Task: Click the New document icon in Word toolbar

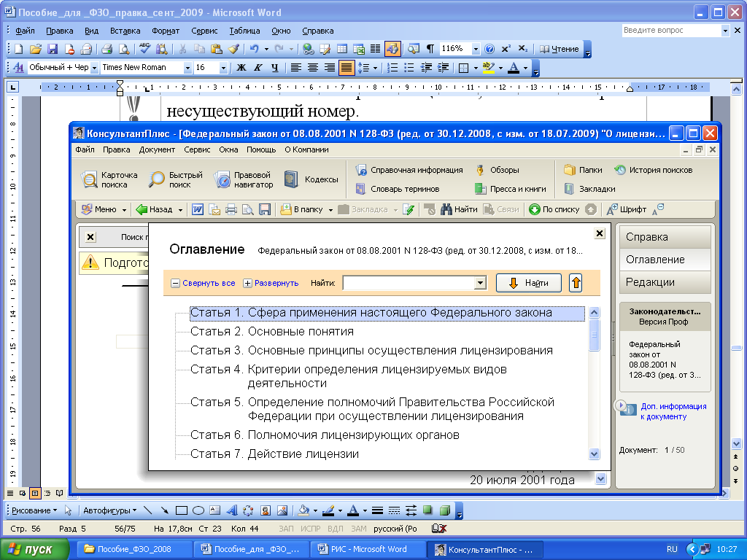Action: pos(18,49)
